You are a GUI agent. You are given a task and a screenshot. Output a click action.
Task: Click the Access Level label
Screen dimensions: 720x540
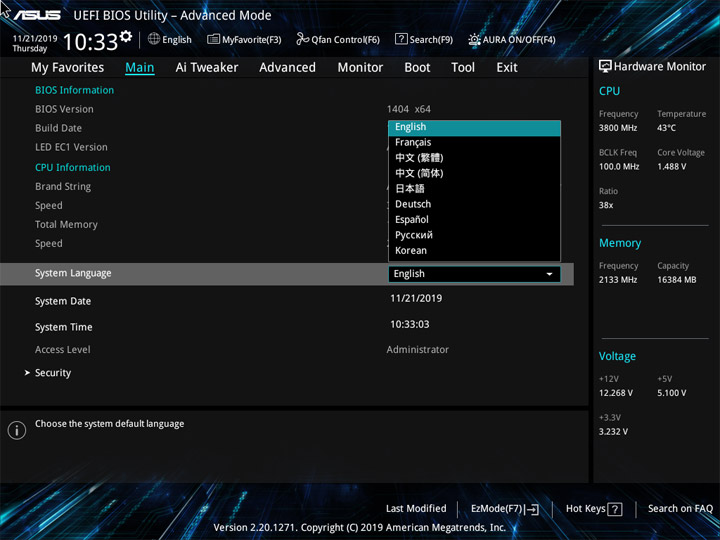click(x=62, y=350)
